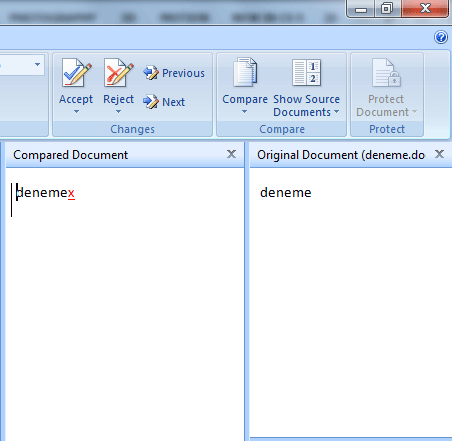Close the Original Document pane
The width and height of the screenshot is (452, 441).
click(x=439, y=154)
